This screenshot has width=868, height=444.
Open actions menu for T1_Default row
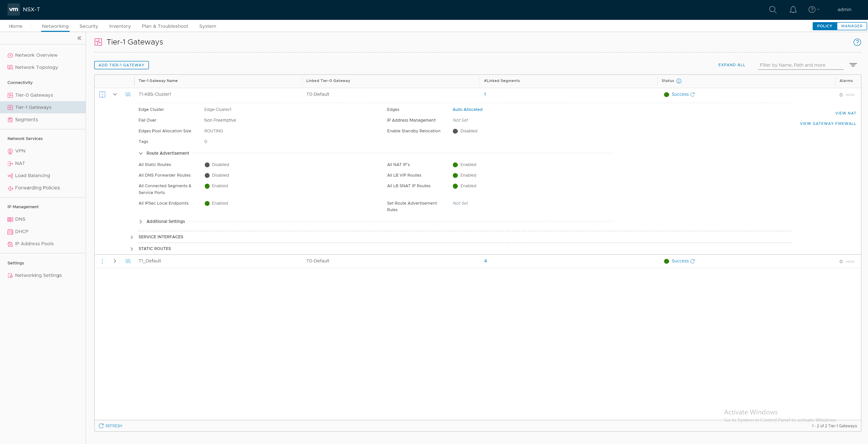(102, 262)
